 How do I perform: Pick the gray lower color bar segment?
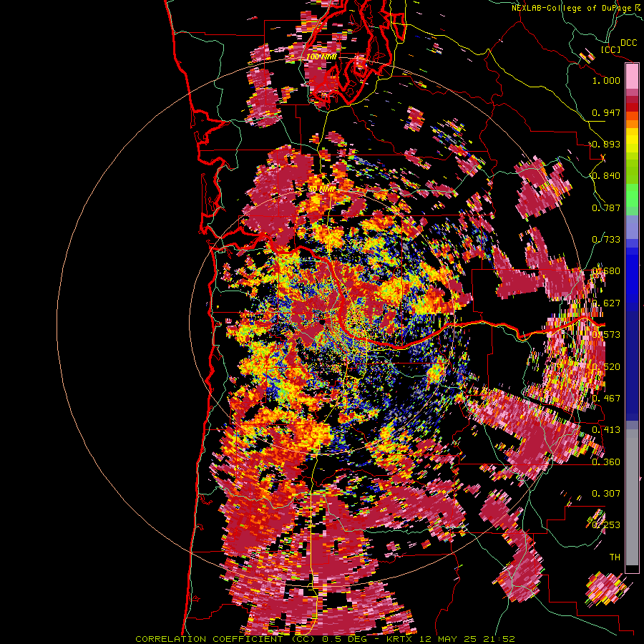[632, 497]
